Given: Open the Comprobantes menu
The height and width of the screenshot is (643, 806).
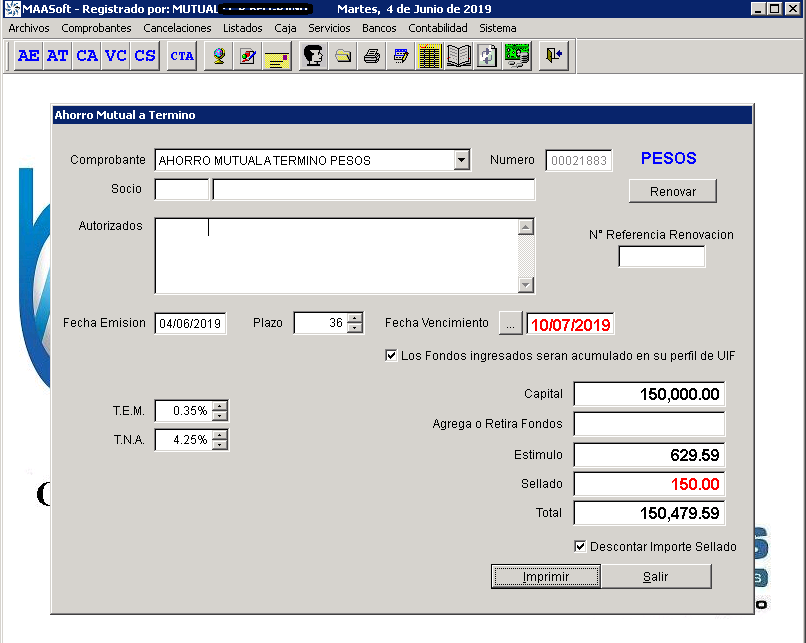Looking at the screenshot, I should [x=96, y=28].
